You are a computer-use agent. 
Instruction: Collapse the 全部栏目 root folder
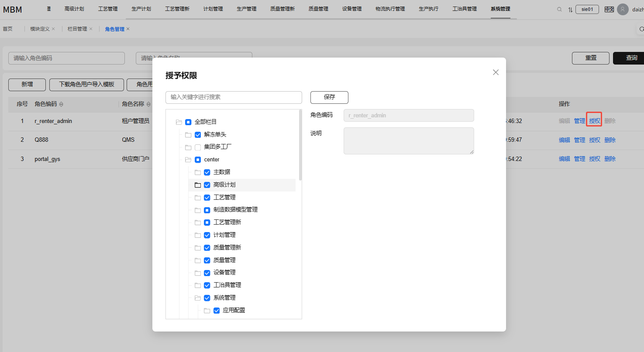(179, 122)
